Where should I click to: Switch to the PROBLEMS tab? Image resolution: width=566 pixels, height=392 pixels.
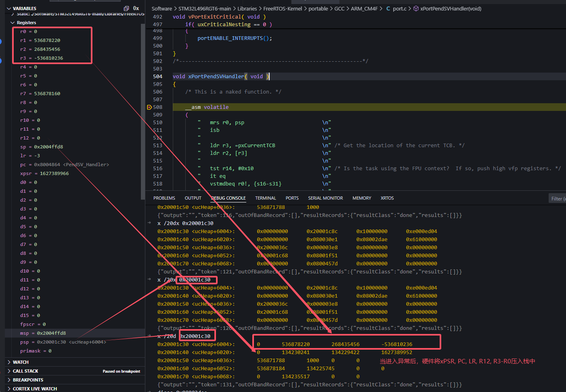pyautogui.click(x=164, y=198)
